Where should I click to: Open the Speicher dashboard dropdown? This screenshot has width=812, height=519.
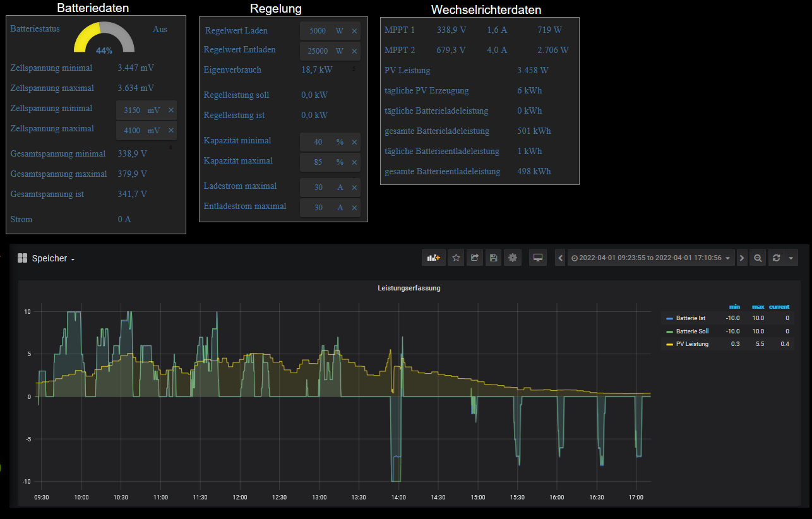point(54,258)
